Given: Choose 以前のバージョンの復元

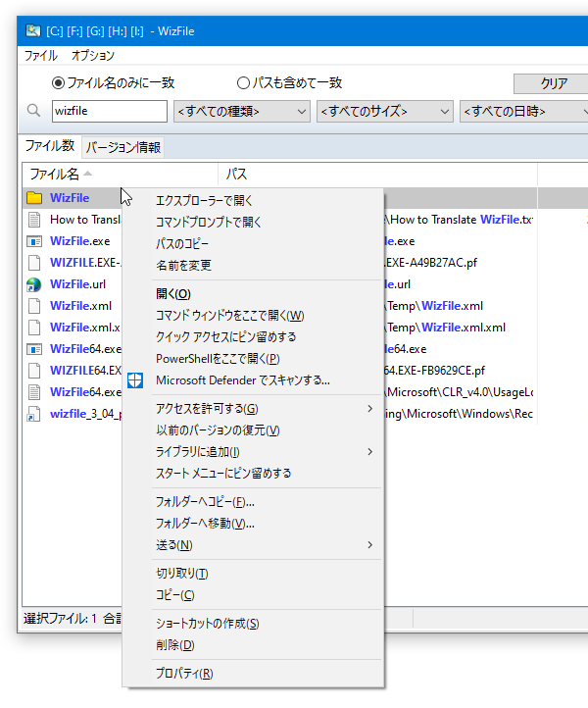Looking at the screenshot, I should (x=253, y=430).
